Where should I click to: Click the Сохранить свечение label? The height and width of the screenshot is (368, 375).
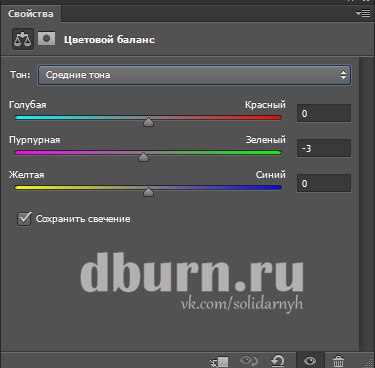(x=83, y=219)
